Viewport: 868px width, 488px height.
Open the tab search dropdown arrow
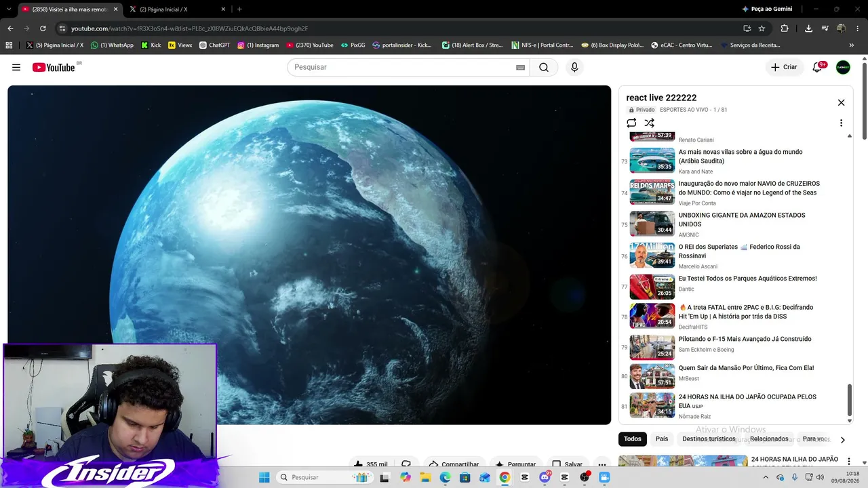click(x=8, y=9)
